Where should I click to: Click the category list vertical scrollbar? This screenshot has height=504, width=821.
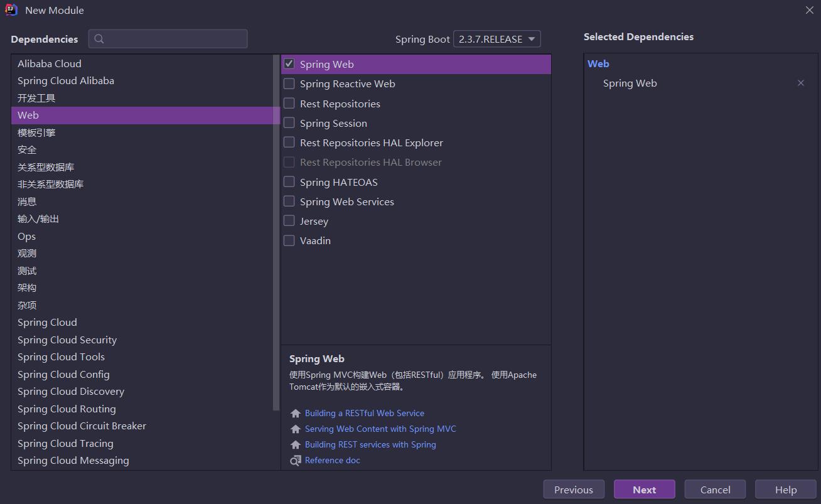point(276,232)
